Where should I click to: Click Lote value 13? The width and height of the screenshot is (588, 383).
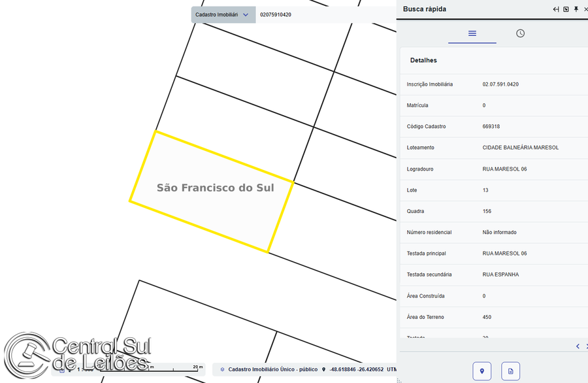(x=485, y=190)
